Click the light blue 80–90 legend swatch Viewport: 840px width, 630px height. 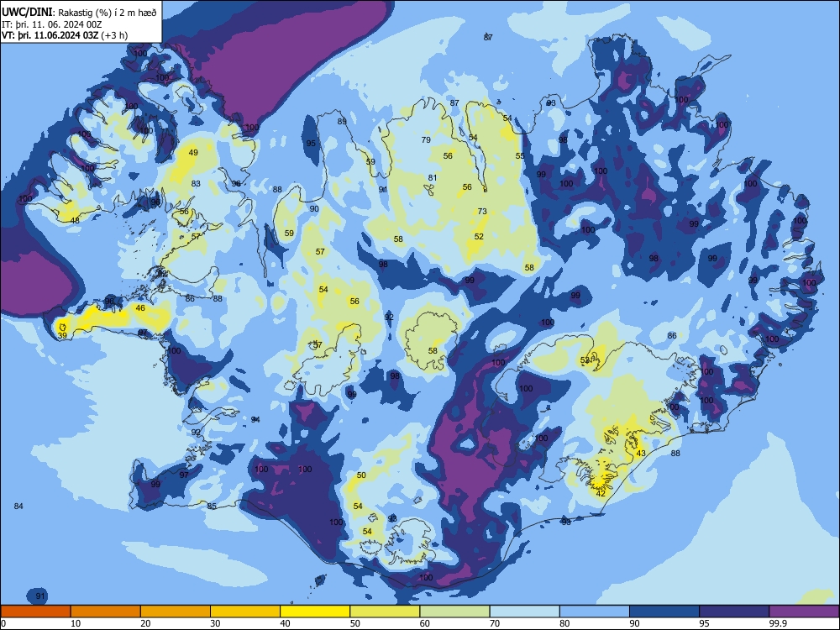tap(595, 612)
